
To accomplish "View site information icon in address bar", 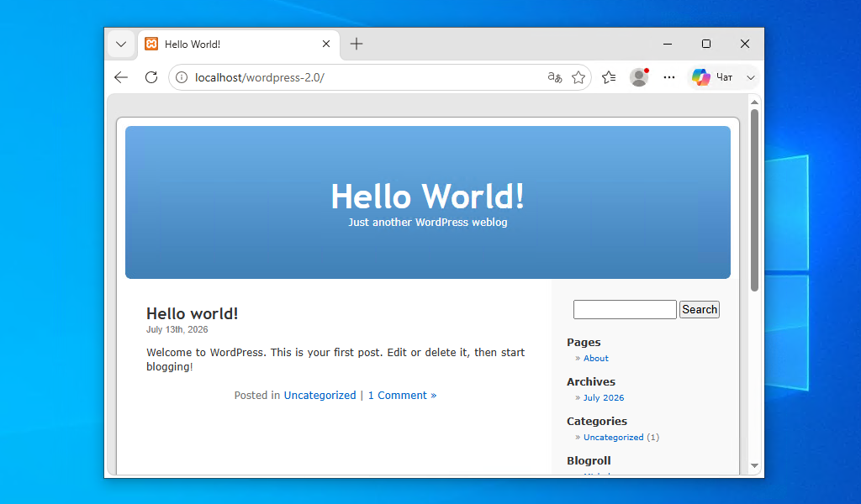I will click(x=182, y=77).
